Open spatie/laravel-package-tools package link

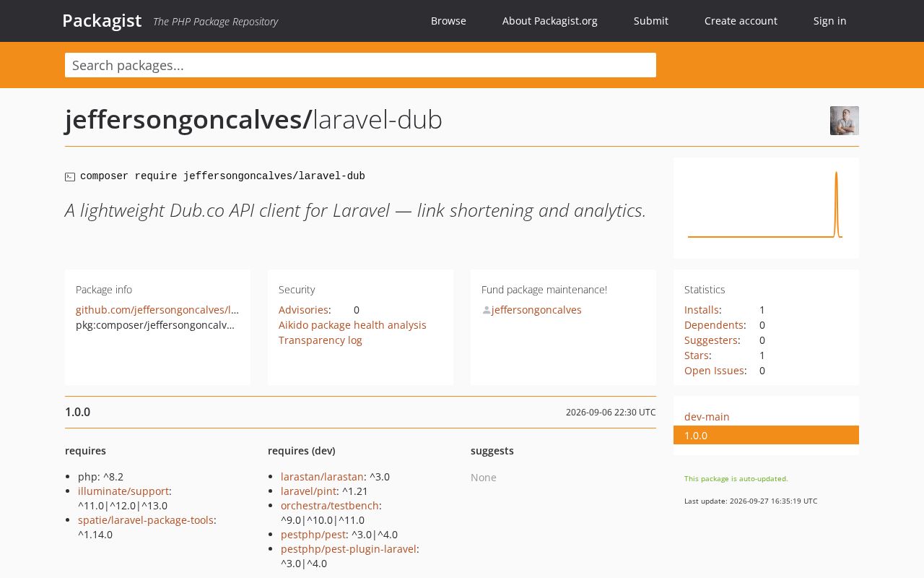[x=146, y=520]
